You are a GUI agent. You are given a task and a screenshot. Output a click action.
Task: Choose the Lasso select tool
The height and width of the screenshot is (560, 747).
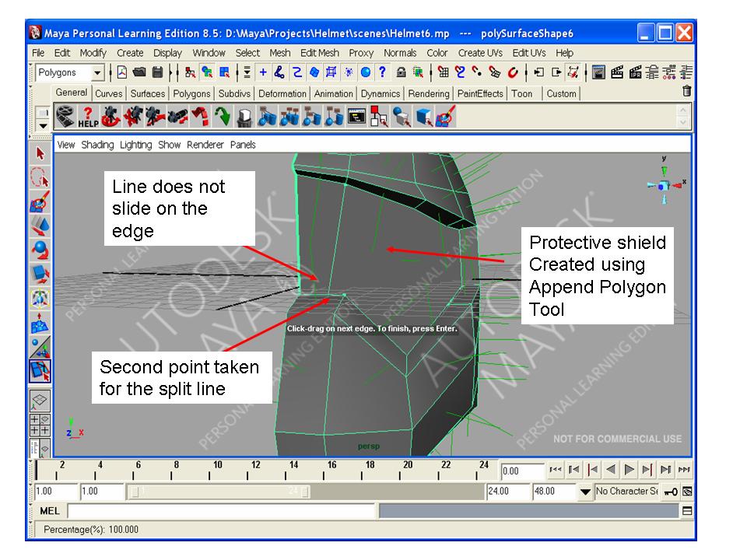tap(40, 177)
